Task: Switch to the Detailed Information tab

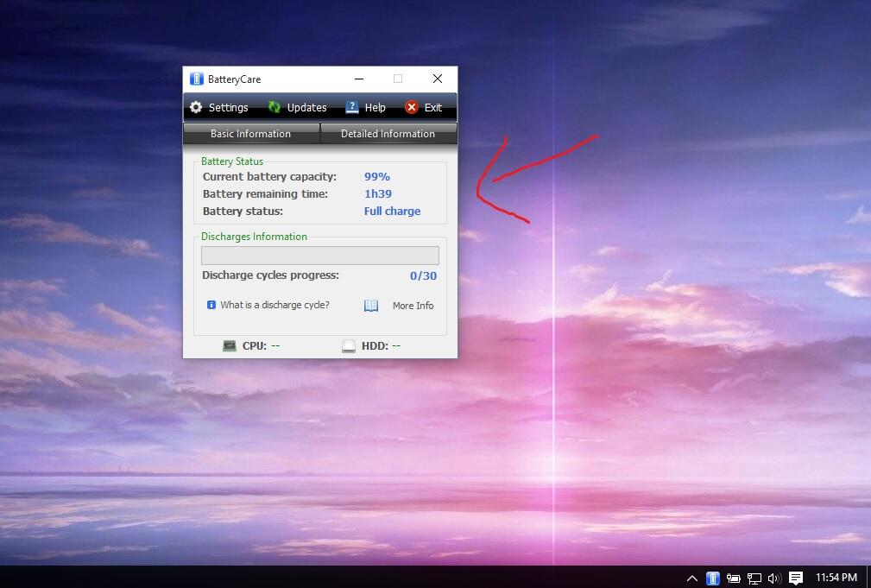Action: tap(388, 133)
